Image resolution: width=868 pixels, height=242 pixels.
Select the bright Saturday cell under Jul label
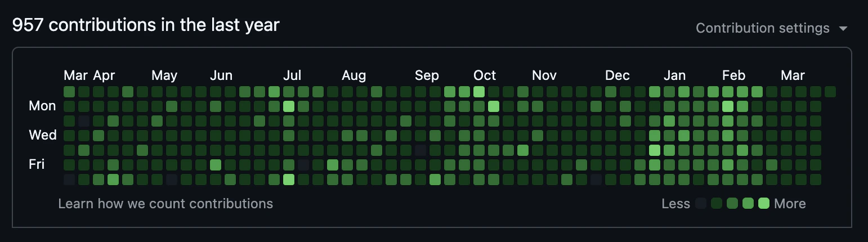click(x=289, y=180)
